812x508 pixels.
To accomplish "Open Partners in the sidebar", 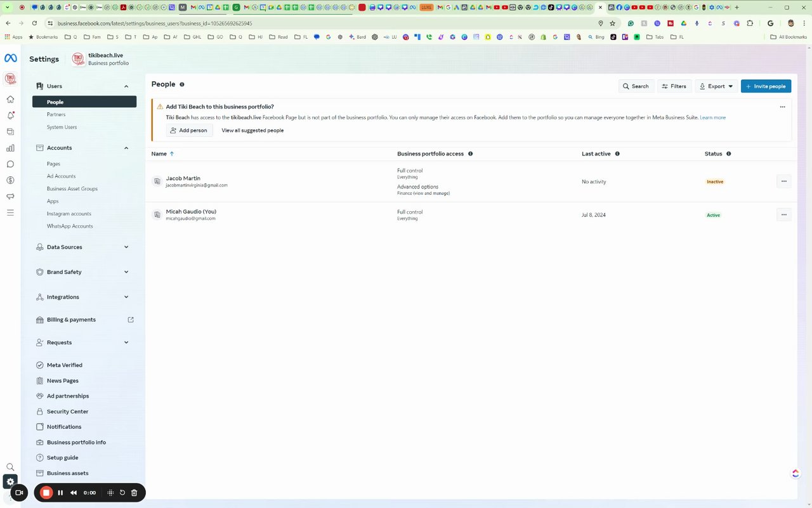I will pos(56,115).
